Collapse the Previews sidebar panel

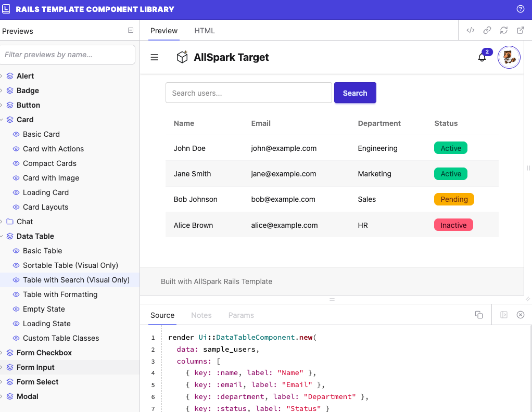coord(130,31)
